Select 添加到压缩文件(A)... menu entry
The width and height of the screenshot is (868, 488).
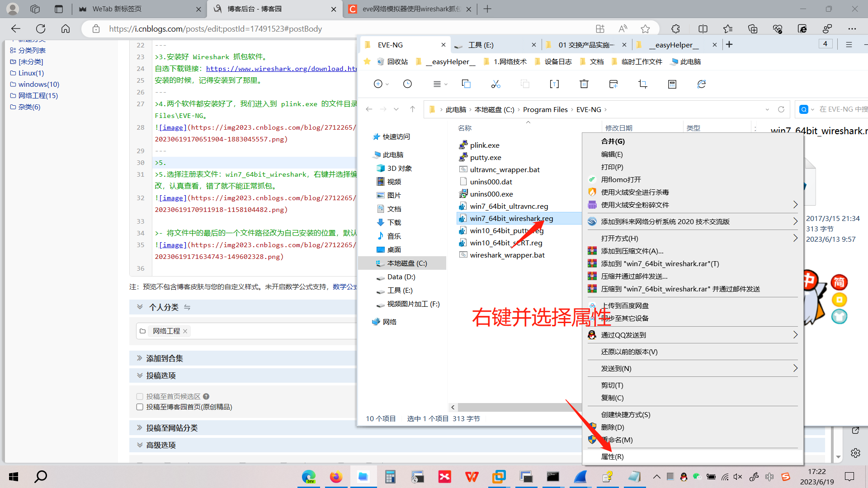coord(693,251)
